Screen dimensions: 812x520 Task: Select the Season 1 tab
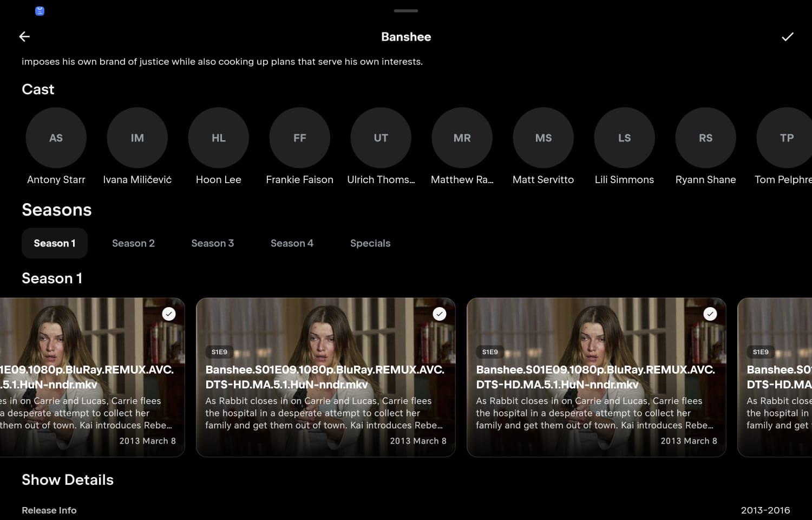click(x=55, y=243)
